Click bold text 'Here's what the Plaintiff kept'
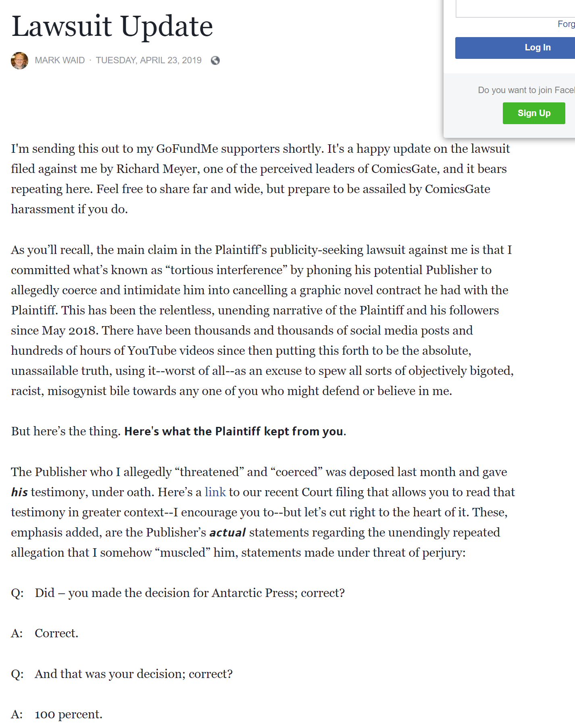This screenshot has height=728, width=575. pyautogui.click(x=234, y=431)
